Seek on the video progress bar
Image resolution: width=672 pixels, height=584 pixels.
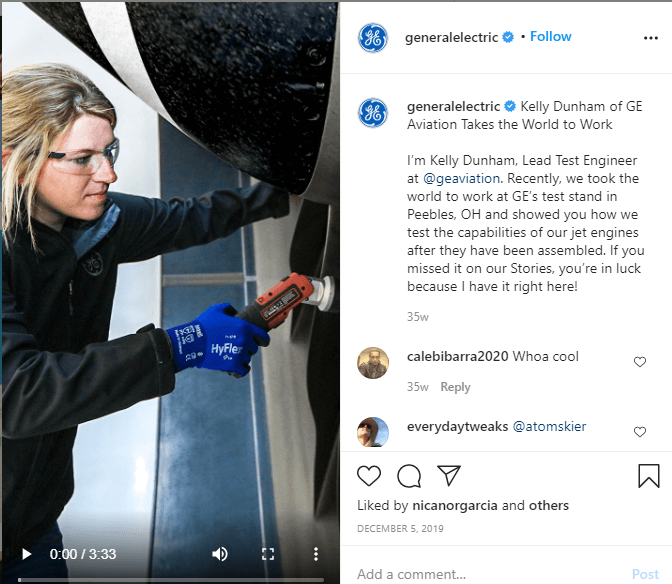coord(171,580)
